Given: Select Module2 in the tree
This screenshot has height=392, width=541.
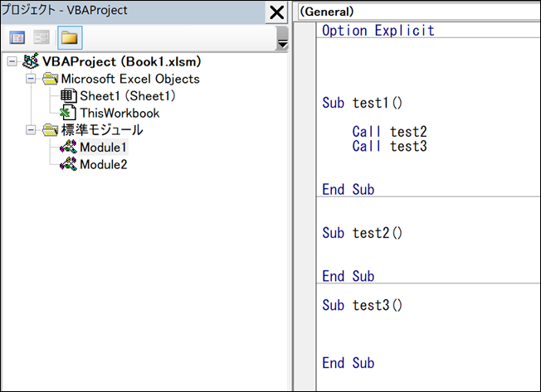Looking at the screenshot, I should tap(104, 165).
